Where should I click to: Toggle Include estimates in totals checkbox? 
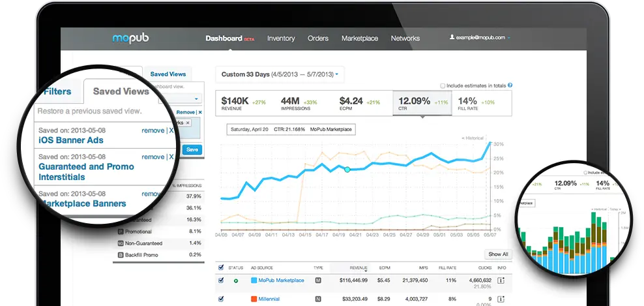pyautogui.click(x=443, y=86)
